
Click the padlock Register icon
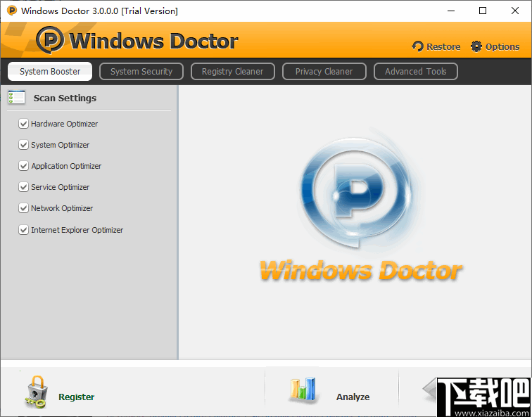(x=35, y=392)
